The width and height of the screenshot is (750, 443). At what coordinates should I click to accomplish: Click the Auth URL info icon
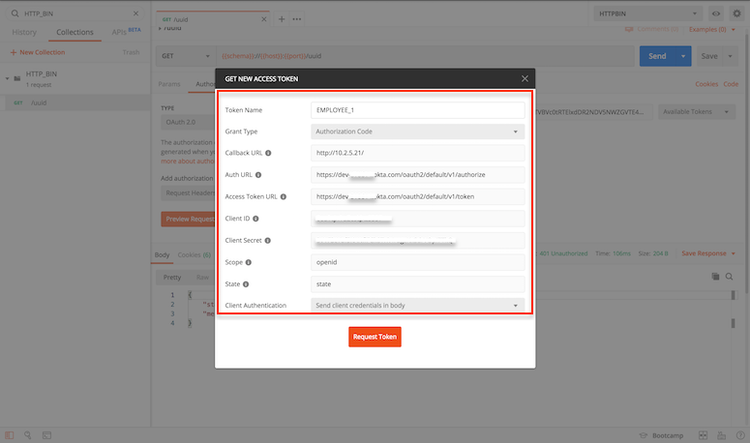(258, 175)
